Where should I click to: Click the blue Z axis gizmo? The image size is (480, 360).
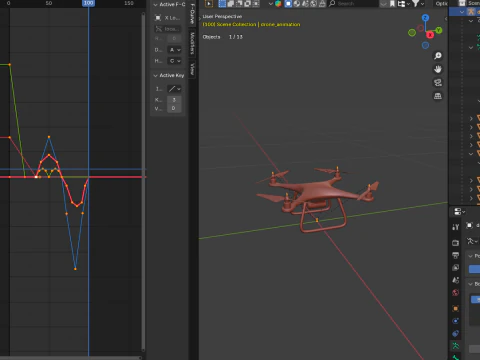(x=425, y=17)
